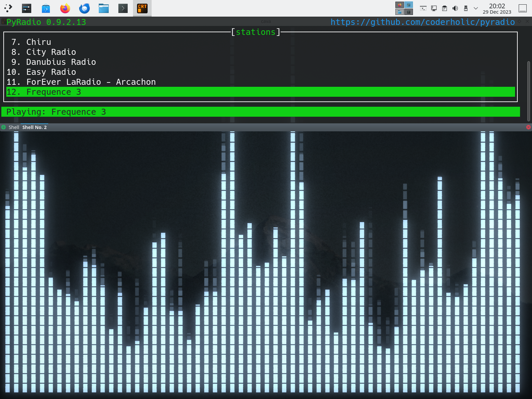This screenshot has height=399, width=532.
Task: Launch Discover software store
Action: click(46, 8)
